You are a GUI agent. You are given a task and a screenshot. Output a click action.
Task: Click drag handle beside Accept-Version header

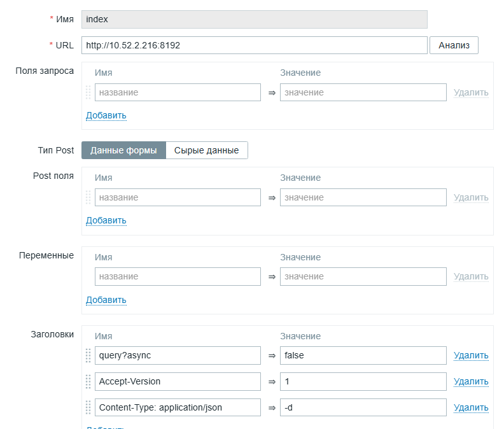point(88,381)
